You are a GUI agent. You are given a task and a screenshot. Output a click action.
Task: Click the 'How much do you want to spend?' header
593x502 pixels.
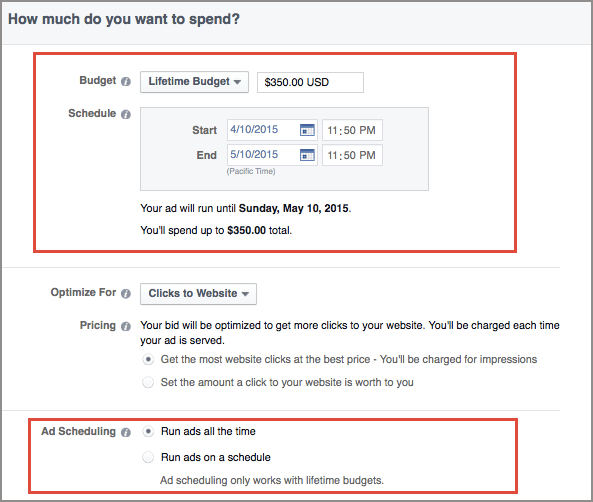pos(124,19)
